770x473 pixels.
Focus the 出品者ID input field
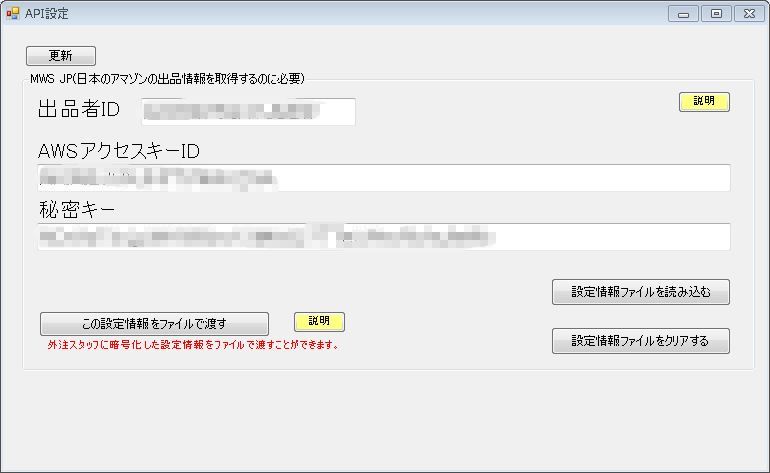click(x=248, y=111)
